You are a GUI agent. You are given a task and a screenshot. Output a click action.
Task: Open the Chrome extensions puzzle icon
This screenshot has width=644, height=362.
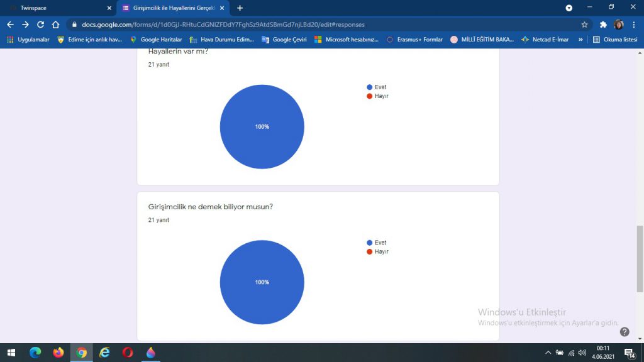point(603,25)
